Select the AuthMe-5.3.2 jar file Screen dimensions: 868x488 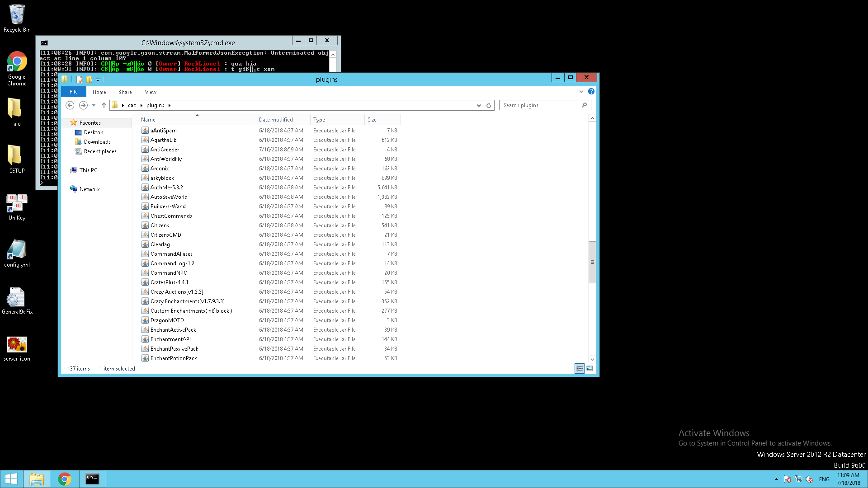click(166, 188)
